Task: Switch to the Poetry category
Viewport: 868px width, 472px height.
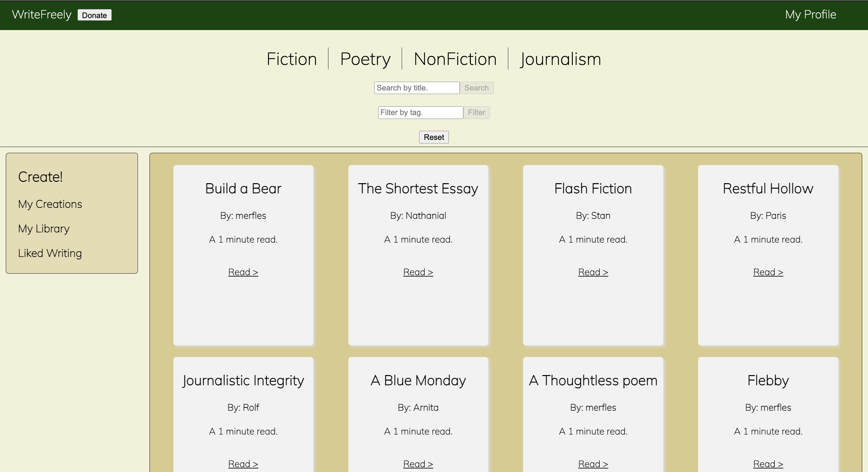Action: pyautogui.click(x=365, y=59)
